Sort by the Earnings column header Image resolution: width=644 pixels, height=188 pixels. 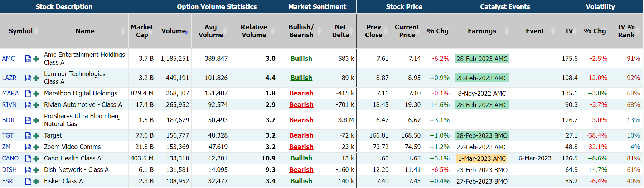coord(481,31)
